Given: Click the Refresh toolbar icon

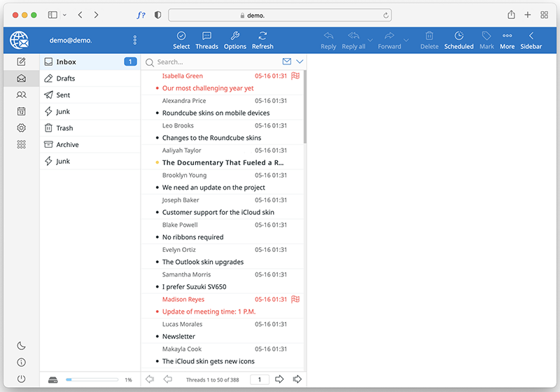Looking at the screenshot, I should [262, 40].
